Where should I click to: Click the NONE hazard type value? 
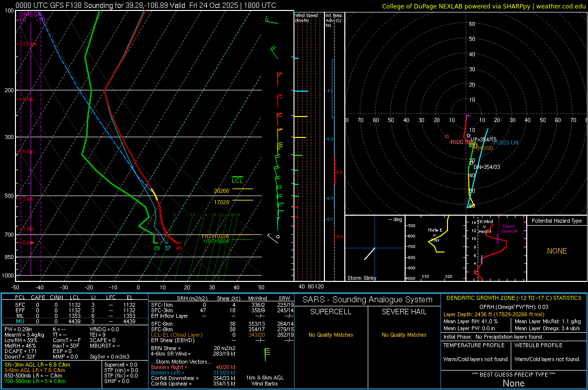[x=557, y=251]
